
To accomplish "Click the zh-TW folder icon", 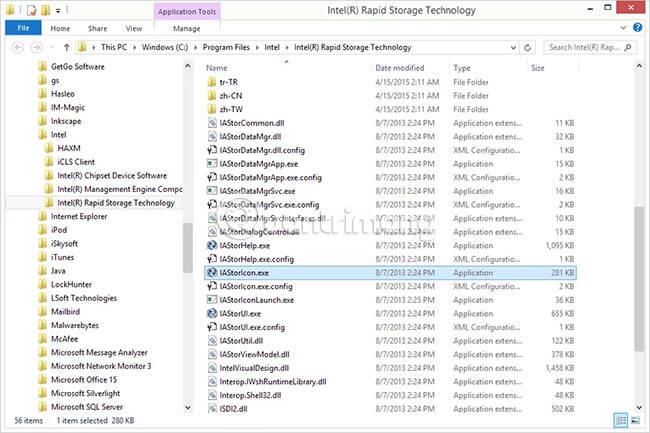I will [212, 109].
